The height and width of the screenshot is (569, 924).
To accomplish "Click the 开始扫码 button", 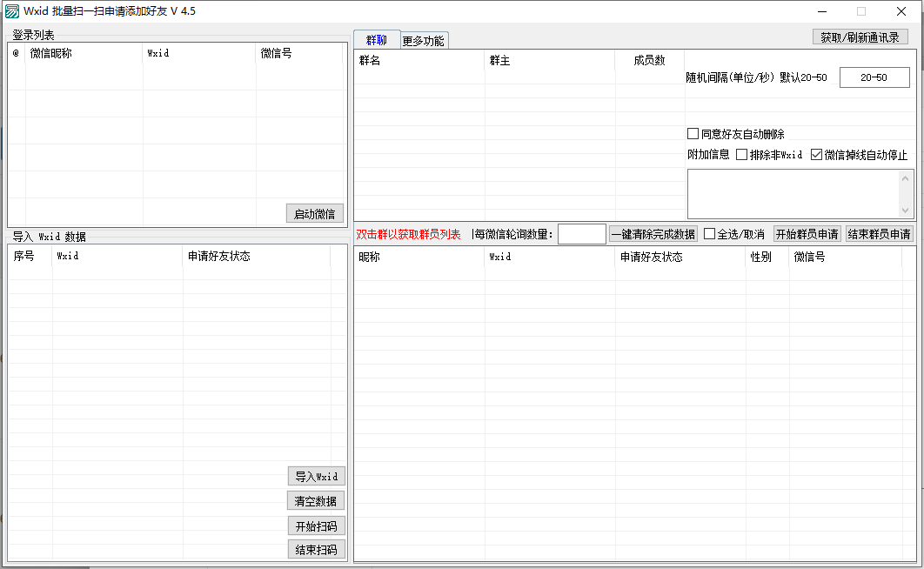I will click(x=317, y=526).
